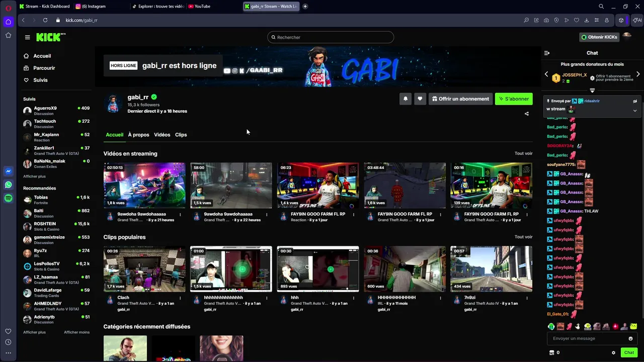This screenshot has height=362, width=644.
Task: Hide the pinned message with eye-slash icon
Action: click(635, 101)
